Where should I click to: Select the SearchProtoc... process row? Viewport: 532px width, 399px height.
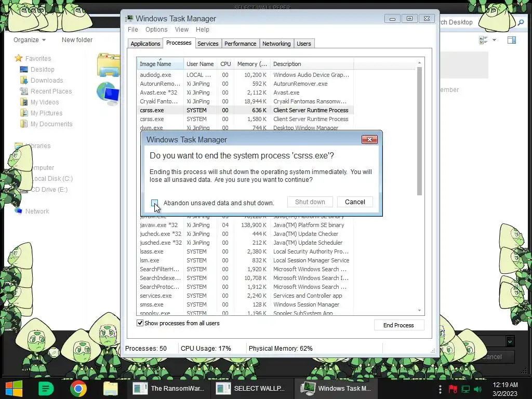245,287
